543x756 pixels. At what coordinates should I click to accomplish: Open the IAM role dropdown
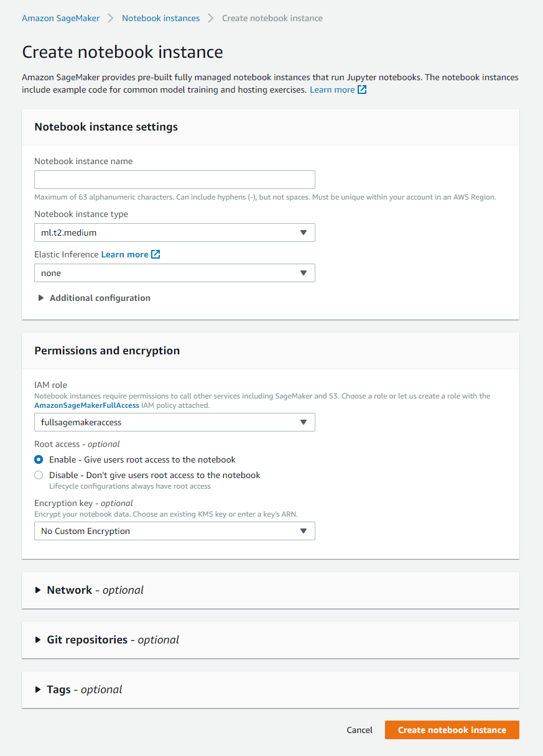coord(174,422)
